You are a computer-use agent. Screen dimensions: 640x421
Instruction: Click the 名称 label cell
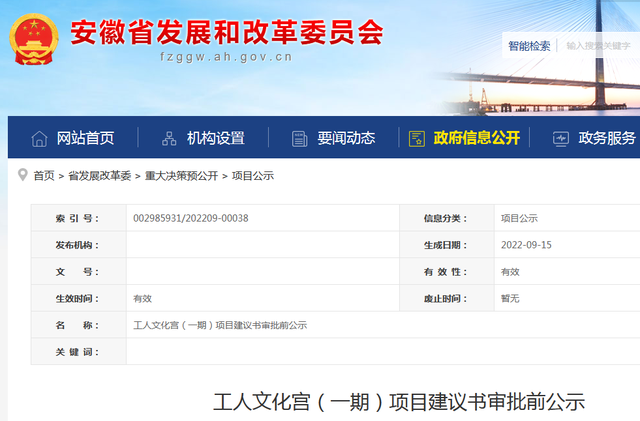(79, 325)
